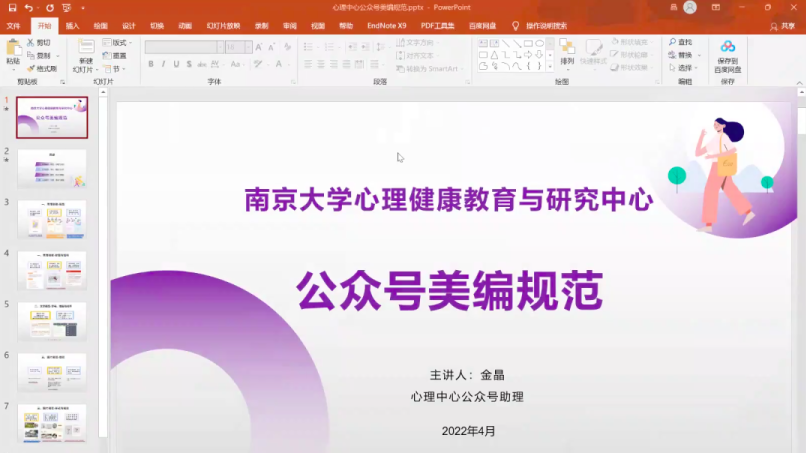806x453 pixels.
Task: Reset the slide with 重置
Action: [115, 56]
